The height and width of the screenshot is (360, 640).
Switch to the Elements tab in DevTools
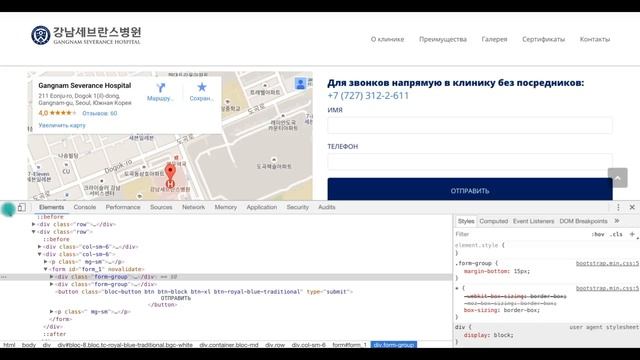pyautogui.click(x=51, y=207)
